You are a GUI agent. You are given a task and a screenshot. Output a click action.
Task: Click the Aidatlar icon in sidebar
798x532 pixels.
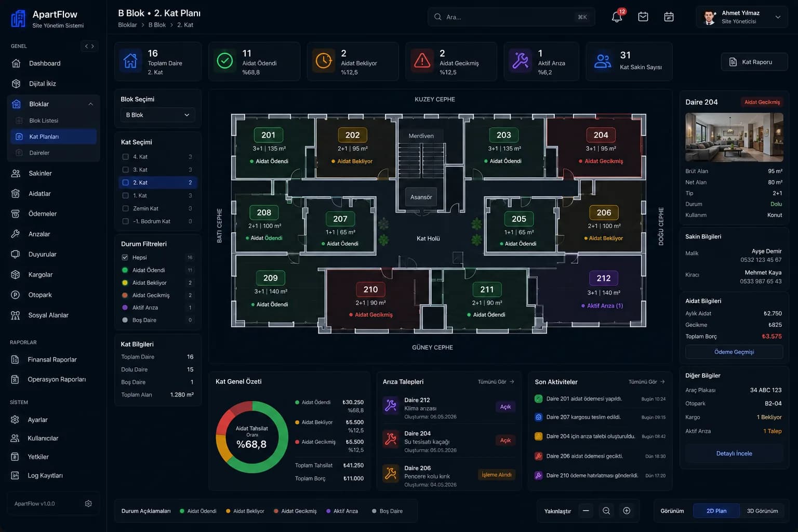pos(16,194)
